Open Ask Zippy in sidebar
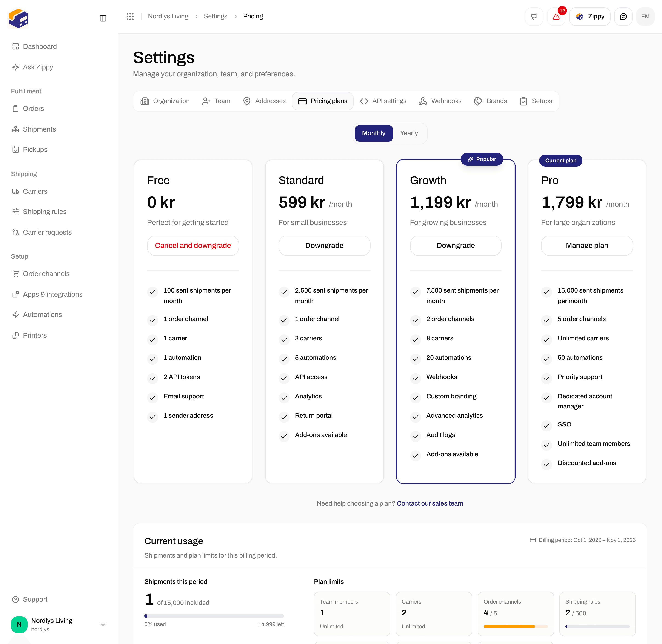The height and width of the screenshot is (644, 662). 32,67
